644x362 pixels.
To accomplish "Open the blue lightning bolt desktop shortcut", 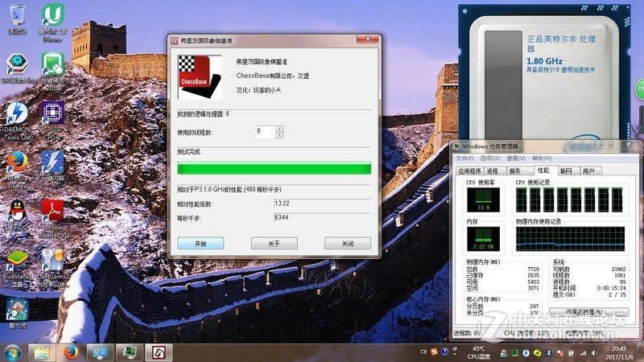I will (x=52, y=167).
